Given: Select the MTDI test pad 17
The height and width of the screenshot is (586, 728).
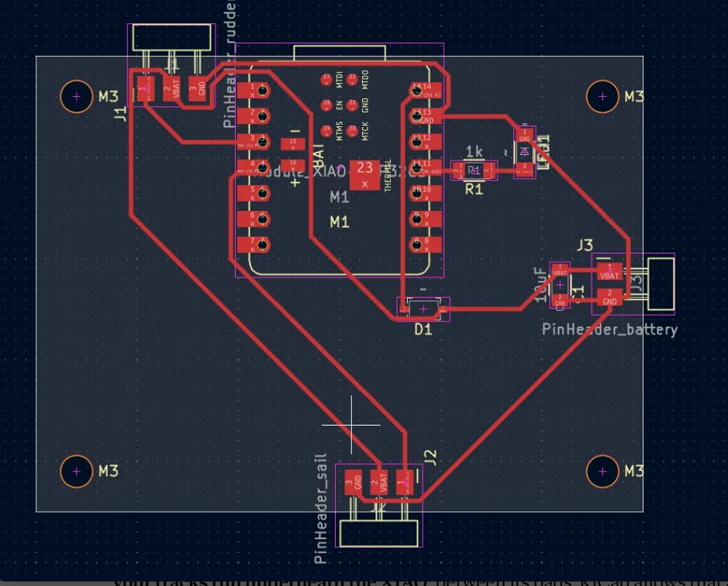Looking at the screenshot, I should click(326, 79).
